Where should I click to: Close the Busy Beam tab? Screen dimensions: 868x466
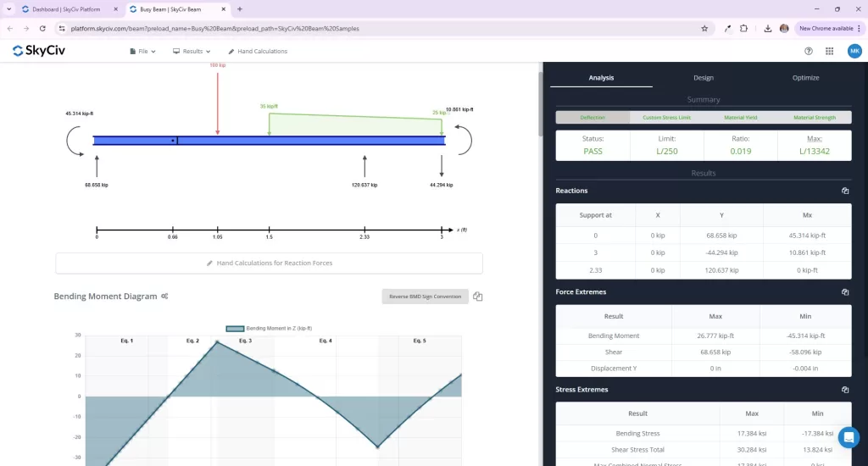tap(223, 9)
